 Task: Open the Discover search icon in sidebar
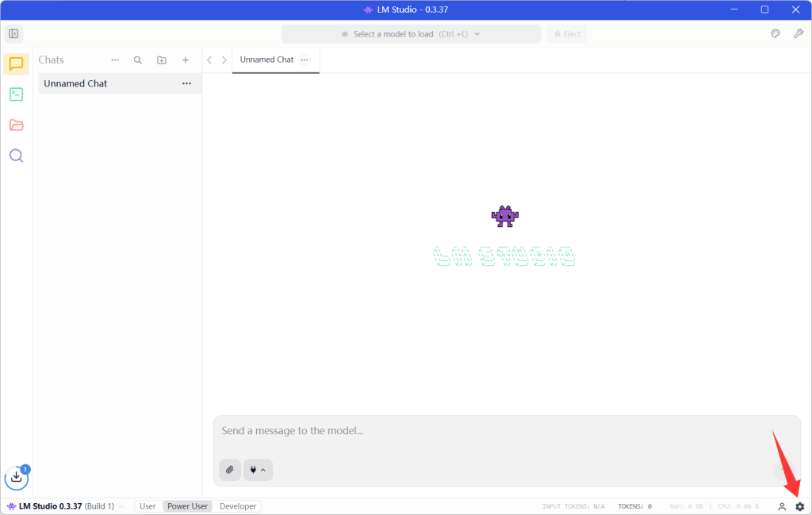point(16,156)
